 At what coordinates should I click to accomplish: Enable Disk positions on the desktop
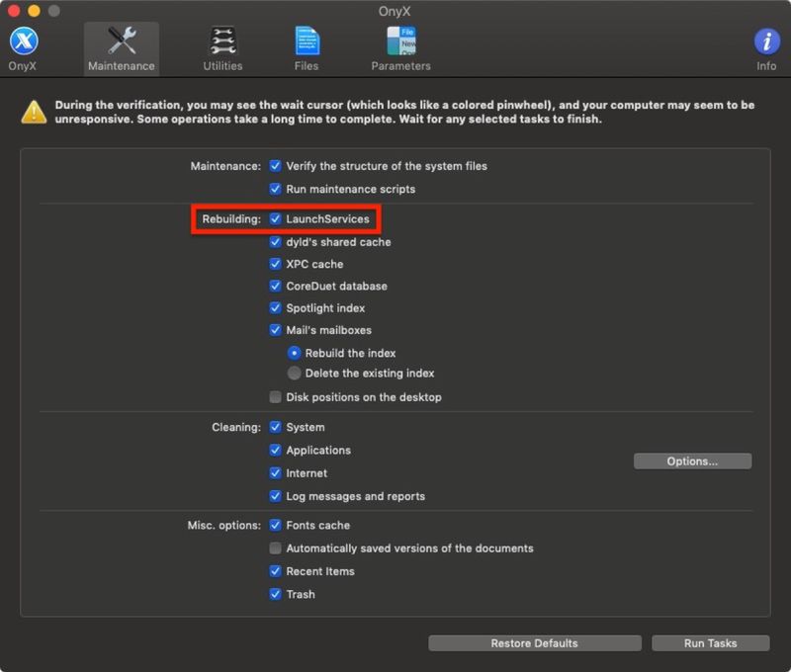click(x=275, y=395)
